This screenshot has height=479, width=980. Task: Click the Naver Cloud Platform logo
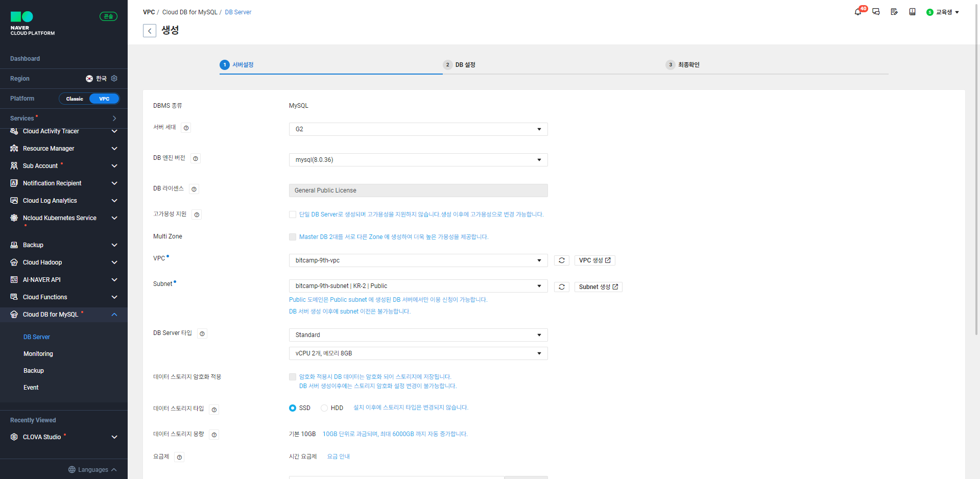pos(33,23)
